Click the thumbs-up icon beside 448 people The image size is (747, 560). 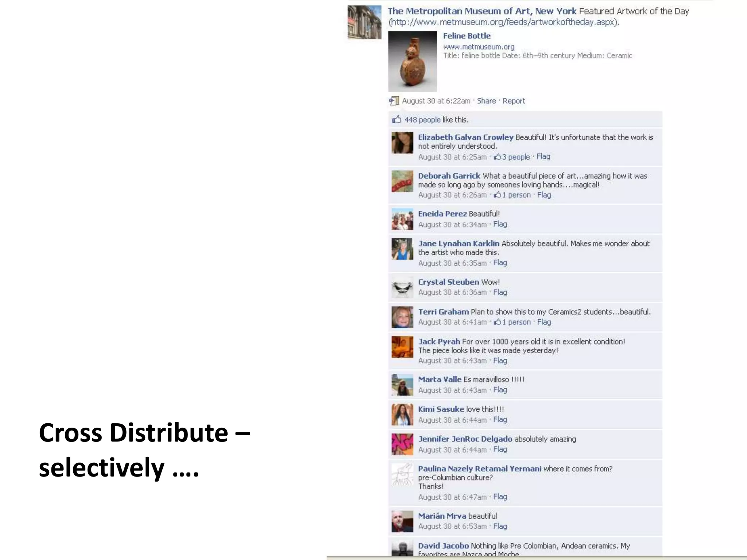[x=396, y=120]
